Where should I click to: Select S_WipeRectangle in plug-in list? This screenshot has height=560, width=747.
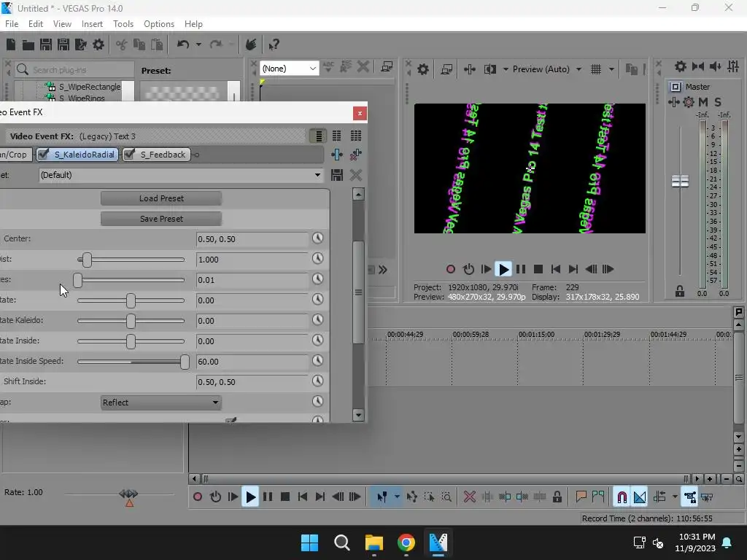click(89, 87)
